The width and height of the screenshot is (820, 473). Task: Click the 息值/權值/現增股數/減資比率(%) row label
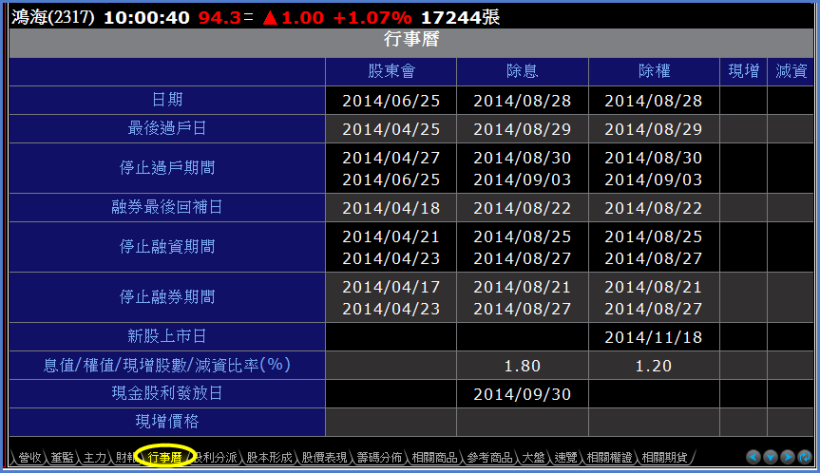click(167, 365)
